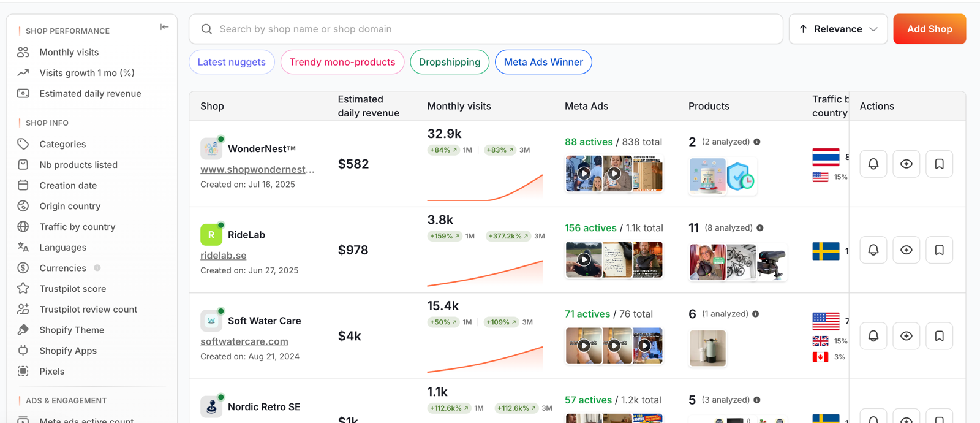Image resolution: width=980 pixels, height=423 pixels.
Task: Select the Meta Ads Winner filter
Action: [x=543, y=62]
